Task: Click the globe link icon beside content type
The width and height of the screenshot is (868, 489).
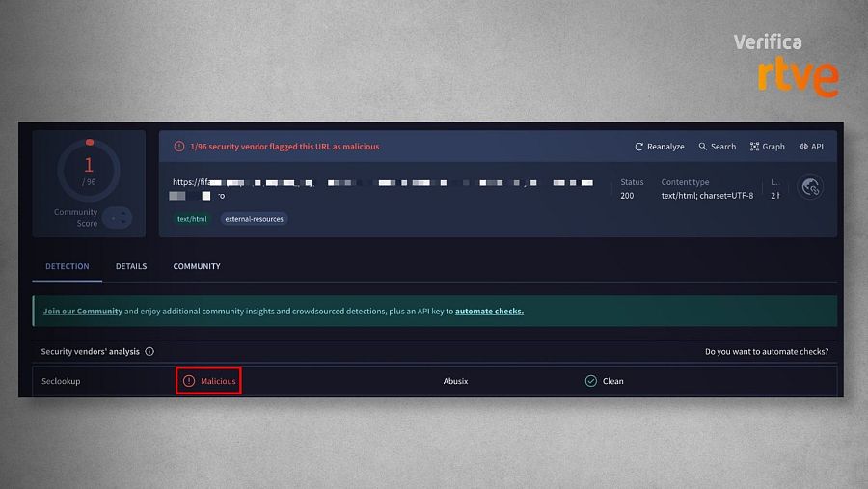Action: (810, 187)
